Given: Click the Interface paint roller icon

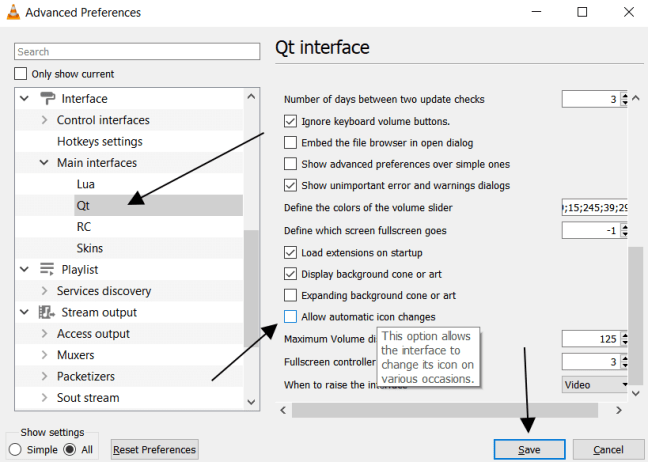Looking at the screenshot, I should click(x=47, y=98).
